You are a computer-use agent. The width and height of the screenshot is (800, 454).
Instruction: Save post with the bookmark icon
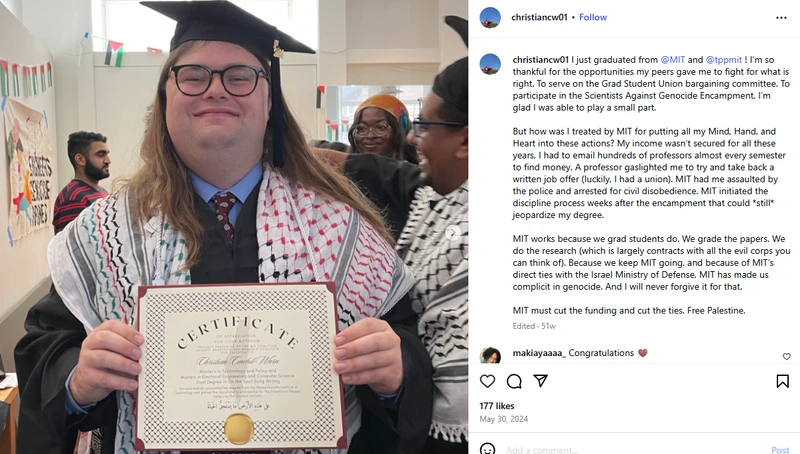782,381
